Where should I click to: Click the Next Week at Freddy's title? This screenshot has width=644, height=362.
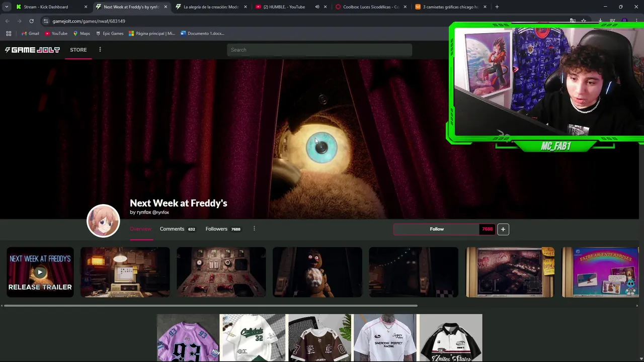tap(179, 203)
